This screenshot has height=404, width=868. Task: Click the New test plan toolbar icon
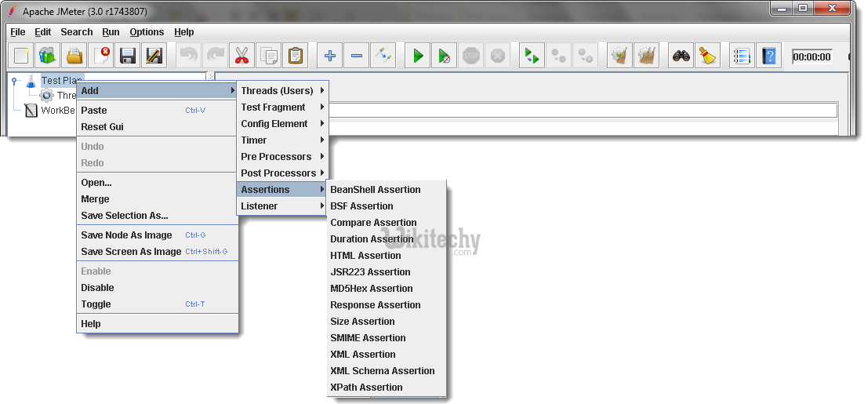click(21, 56)
